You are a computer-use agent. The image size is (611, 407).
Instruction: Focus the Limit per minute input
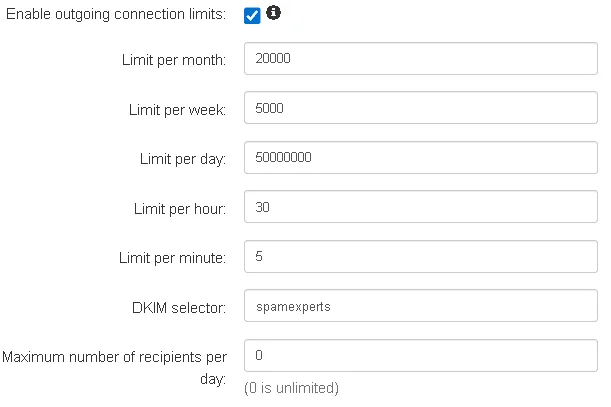click(421, 257)
